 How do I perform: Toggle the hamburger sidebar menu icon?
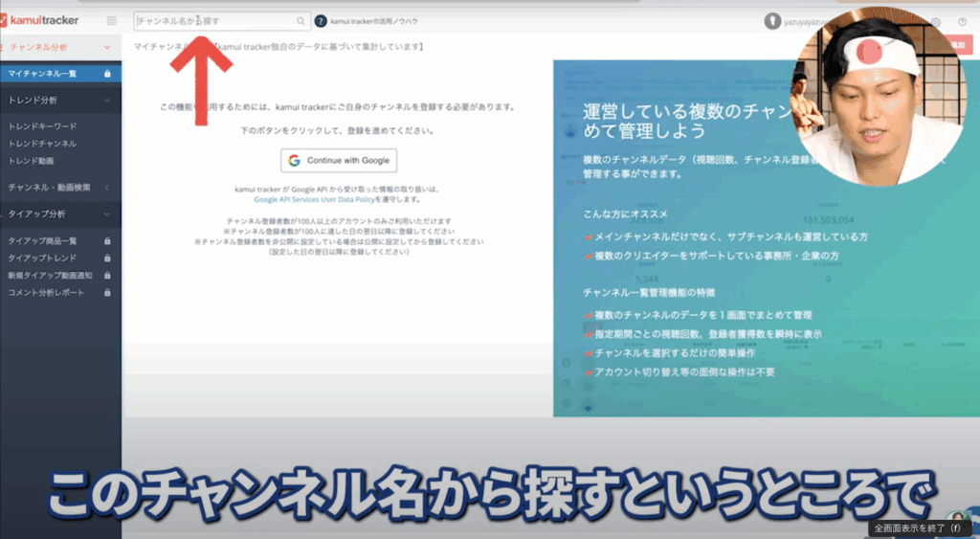112,20
